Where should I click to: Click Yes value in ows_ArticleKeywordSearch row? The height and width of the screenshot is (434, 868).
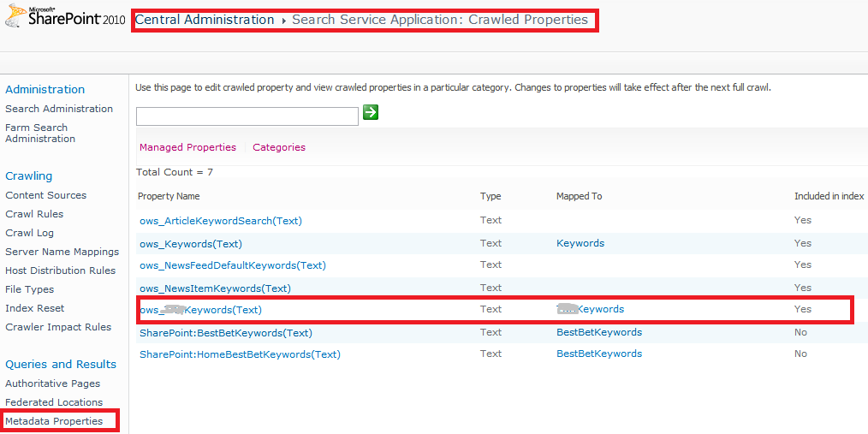point(803,220)
